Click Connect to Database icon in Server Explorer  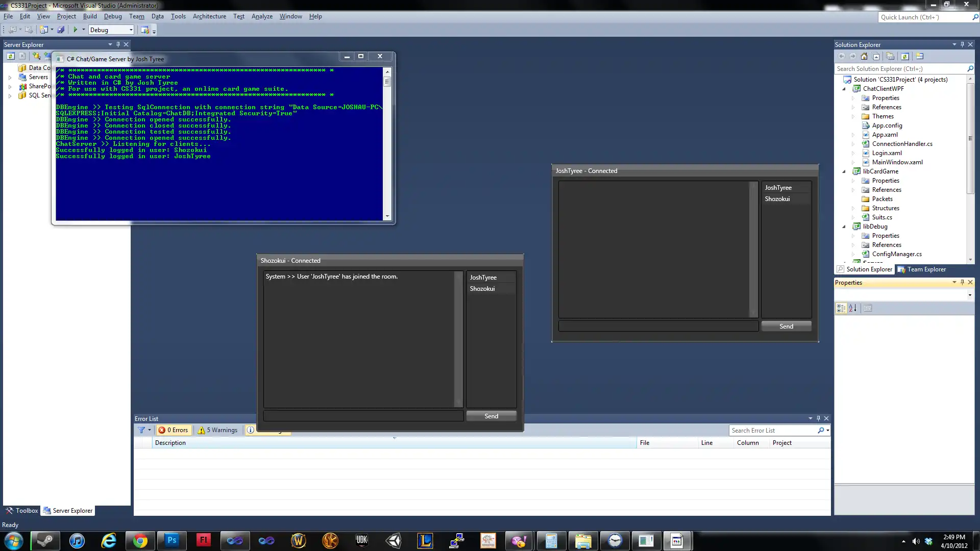point(37,56)
